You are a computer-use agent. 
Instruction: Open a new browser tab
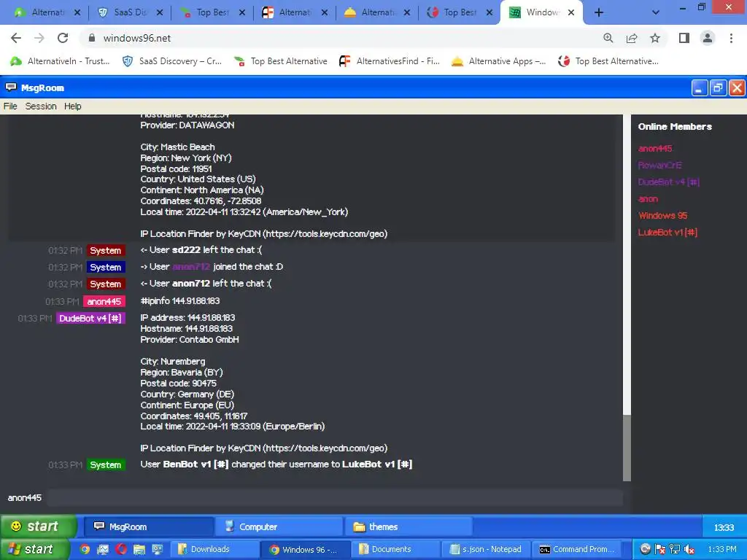pos(599,12)
